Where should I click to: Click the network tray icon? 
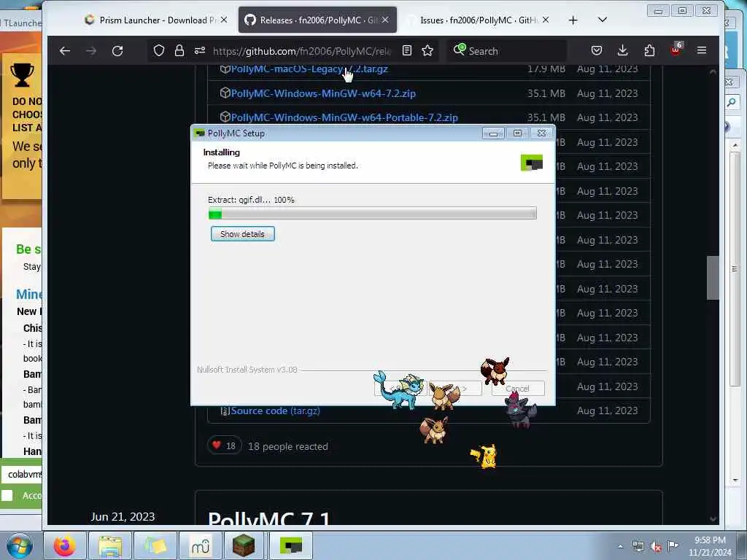[x=638, y=547]
